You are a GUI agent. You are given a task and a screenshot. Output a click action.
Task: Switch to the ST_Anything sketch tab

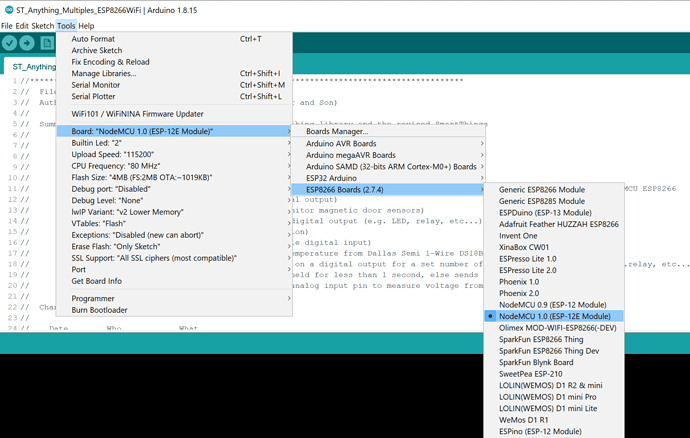point(31,66)
